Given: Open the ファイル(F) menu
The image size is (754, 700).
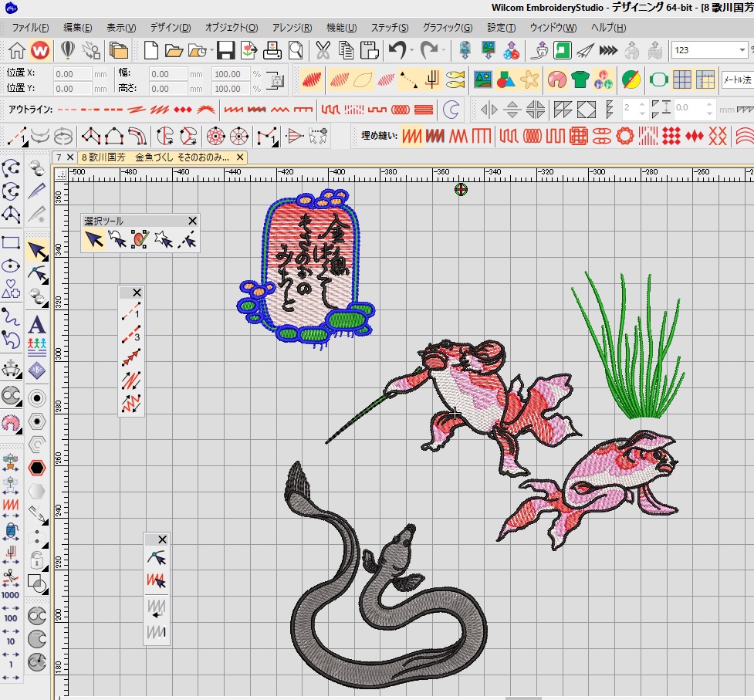Looking at the screenshot, I should click(x=30, y=28).
